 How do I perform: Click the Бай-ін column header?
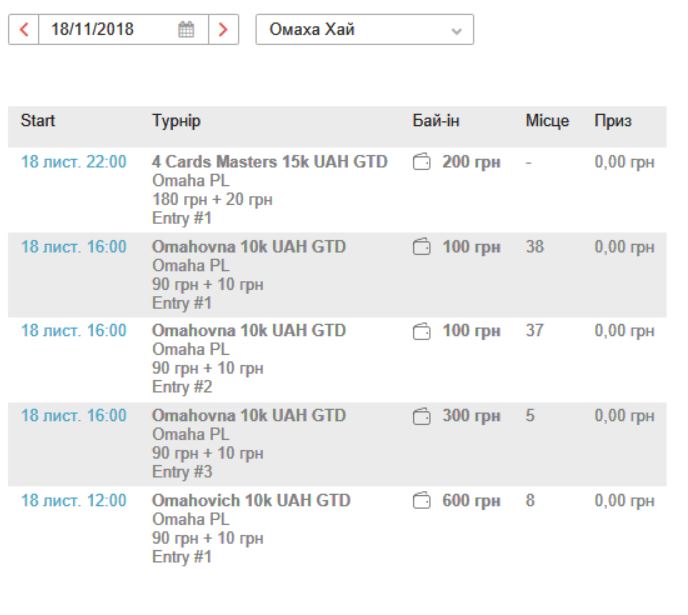coord(436,121)
